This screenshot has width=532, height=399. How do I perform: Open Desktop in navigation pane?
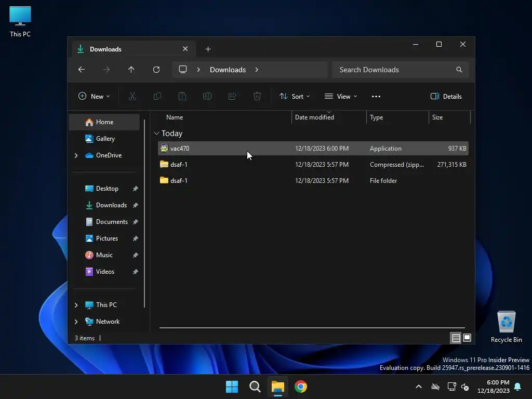point(104,189)
